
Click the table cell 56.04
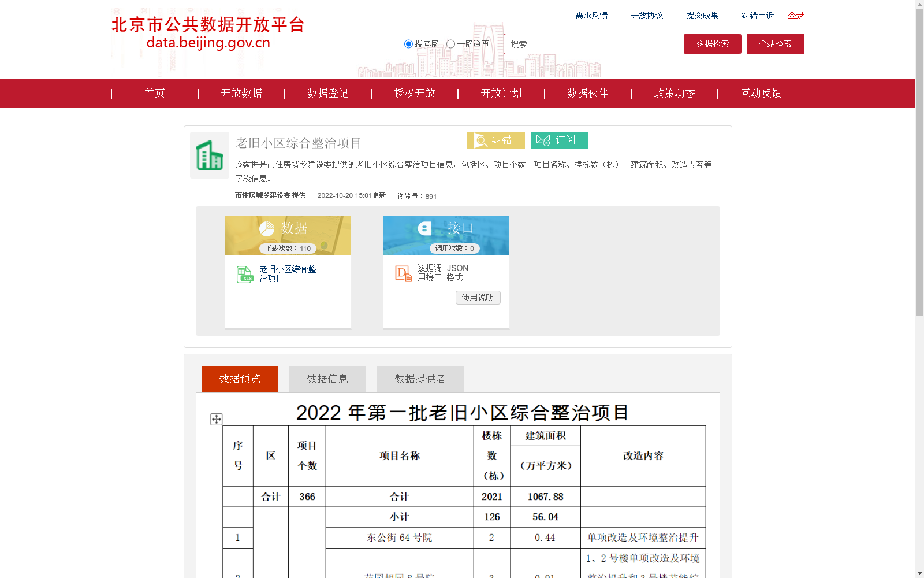[545, 517]
